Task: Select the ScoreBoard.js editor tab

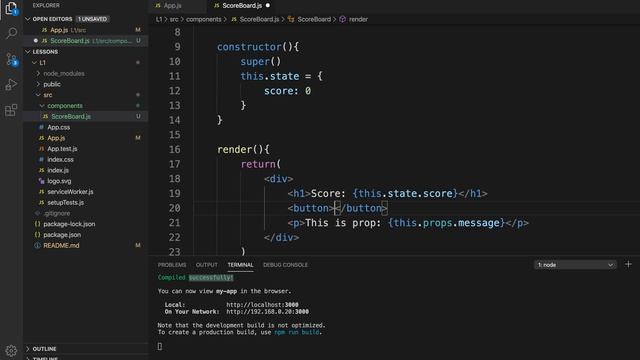Action: tap(242, 6)
